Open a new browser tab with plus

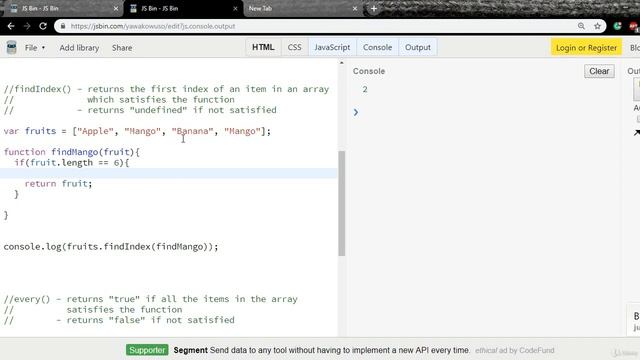[x=373, y=9]
